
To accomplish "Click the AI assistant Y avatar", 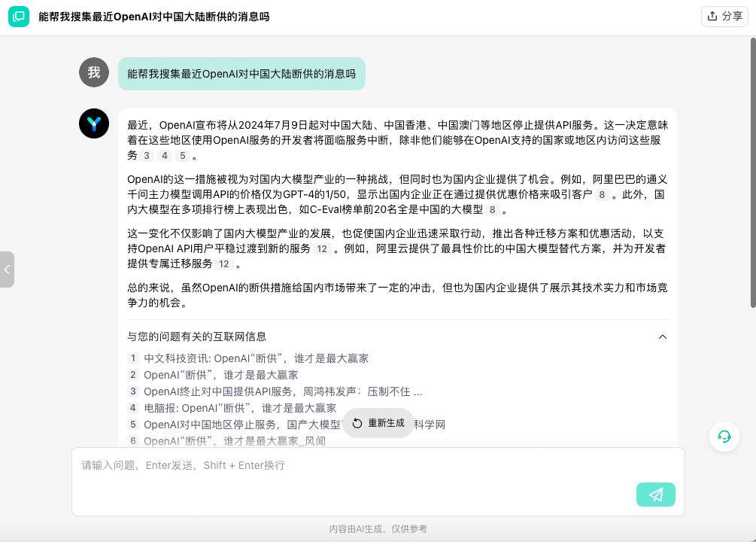I will coord(94,123).
